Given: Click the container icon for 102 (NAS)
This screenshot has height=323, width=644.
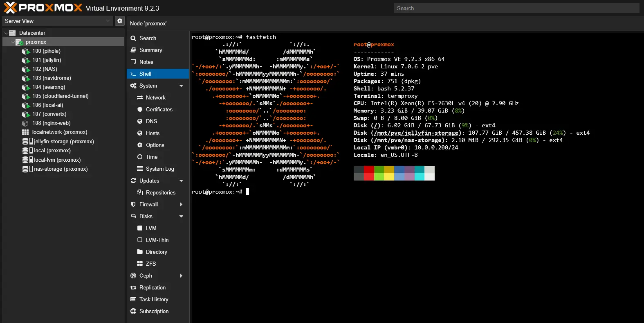Looking at the screenshot, I should click(26, 69).
